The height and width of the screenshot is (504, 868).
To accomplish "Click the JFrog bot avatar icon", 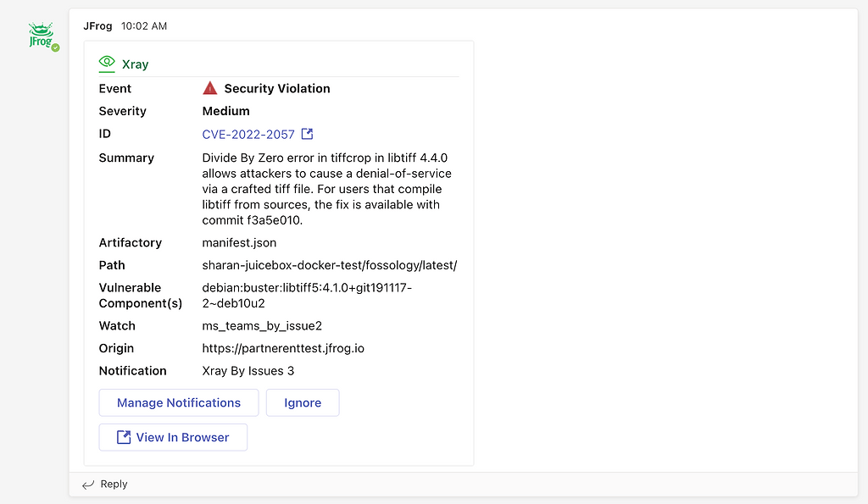I will tap(42, 36).
